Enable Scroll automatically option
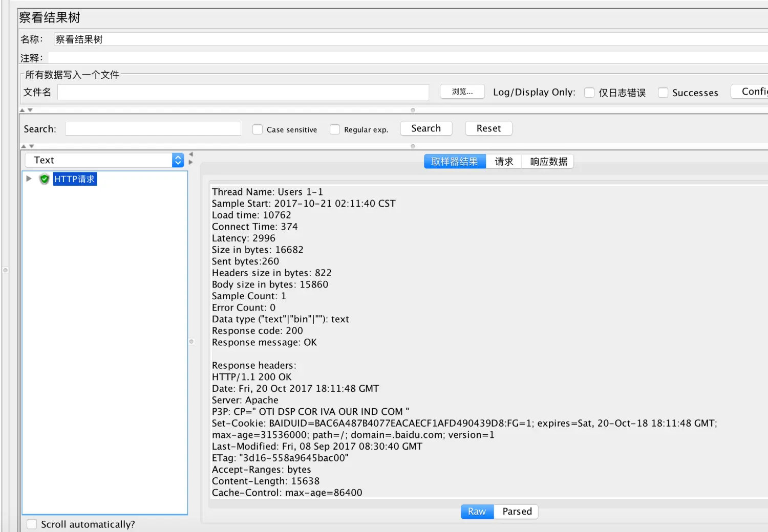 (x=32, y=524)
